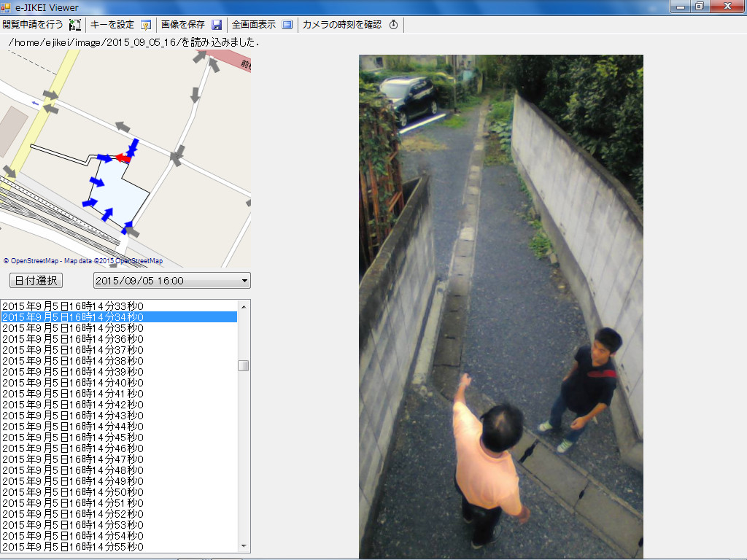Screen dimensions: 747x560
Task: Select highlighted entry 16時14分34秒0
Action: click(119, 317)
